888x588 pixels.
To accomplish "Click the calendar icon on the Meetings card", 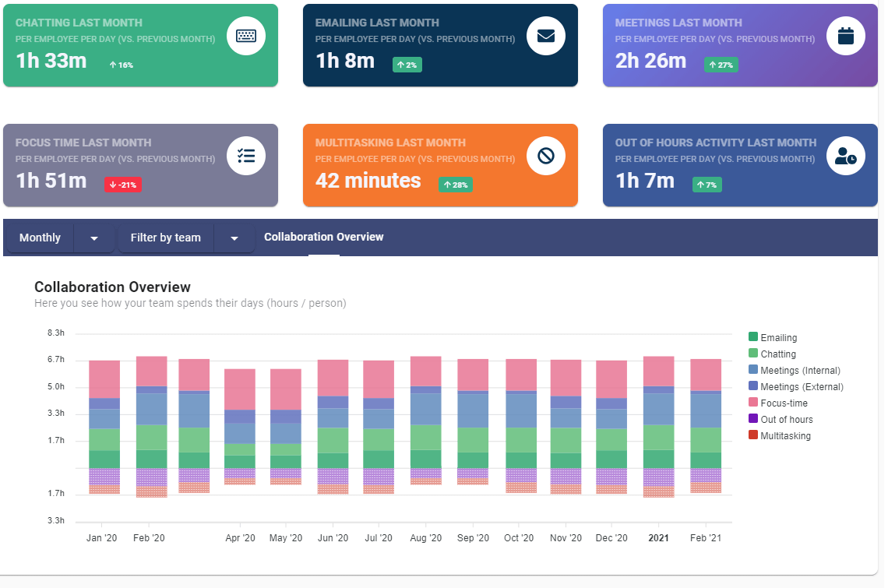I will [x=846, y=36].
